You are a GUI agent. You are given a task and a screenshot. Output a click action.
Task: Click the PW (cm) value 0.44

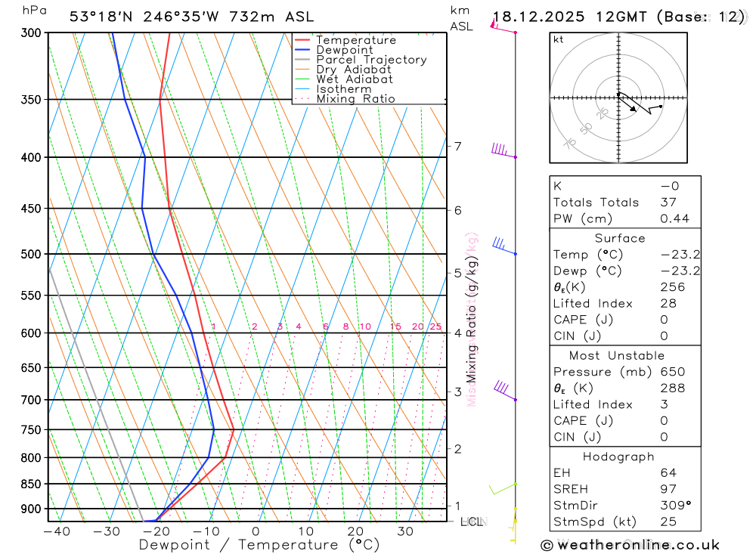pos(674,219)
